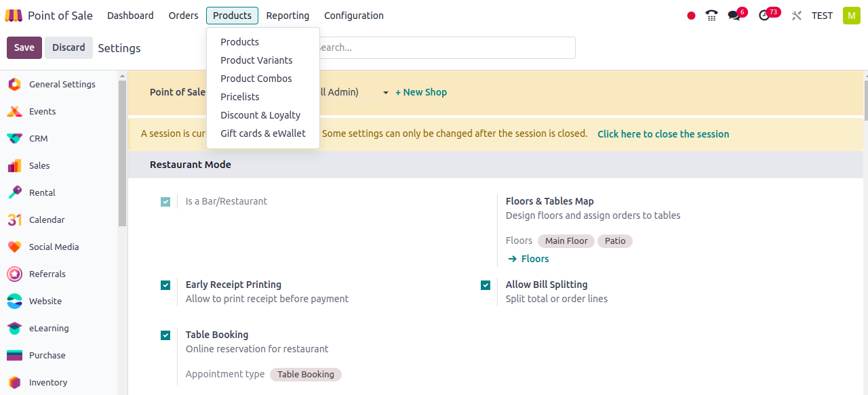Image resolution: width=868 pixels, height=395 pixels.
Task: Open the Reporting menu
Action: (288, 16)
